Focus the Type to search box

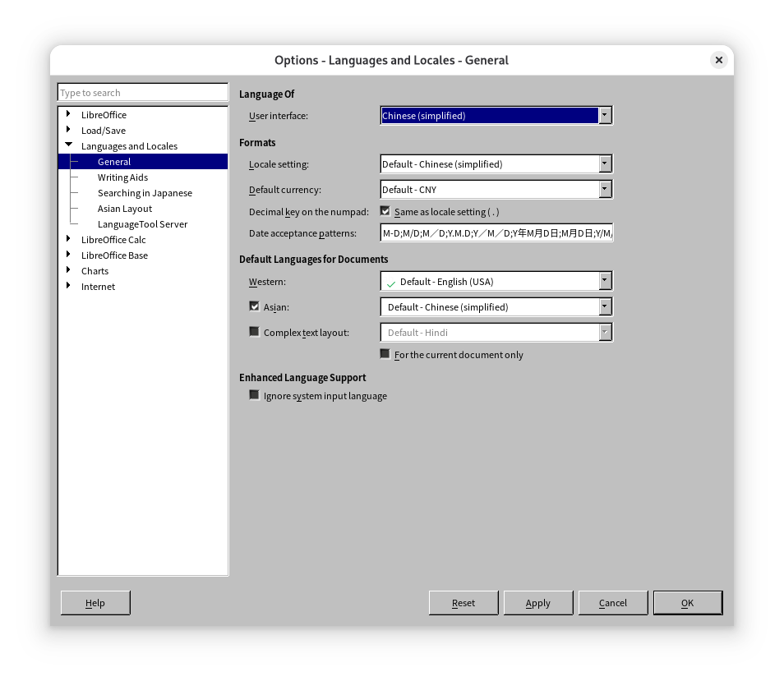click(143, 93)
